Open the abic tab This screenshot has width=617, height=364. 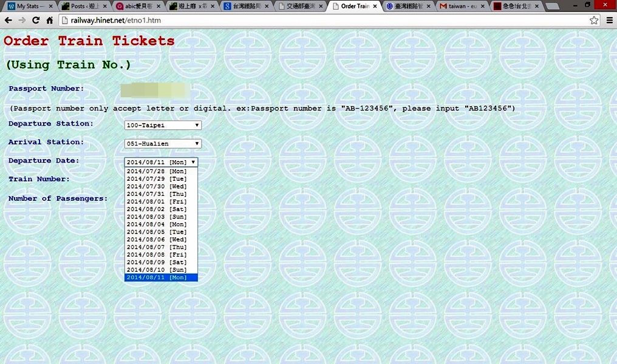[x=138, y=6]
